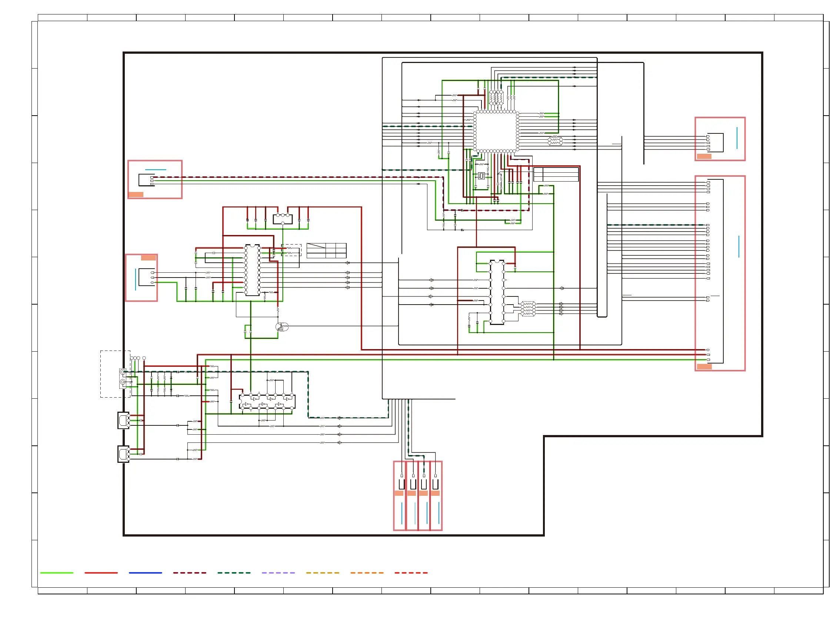
Task: Select the three-terminal regulator under the red bracket
Action: (x=282, y=219)
